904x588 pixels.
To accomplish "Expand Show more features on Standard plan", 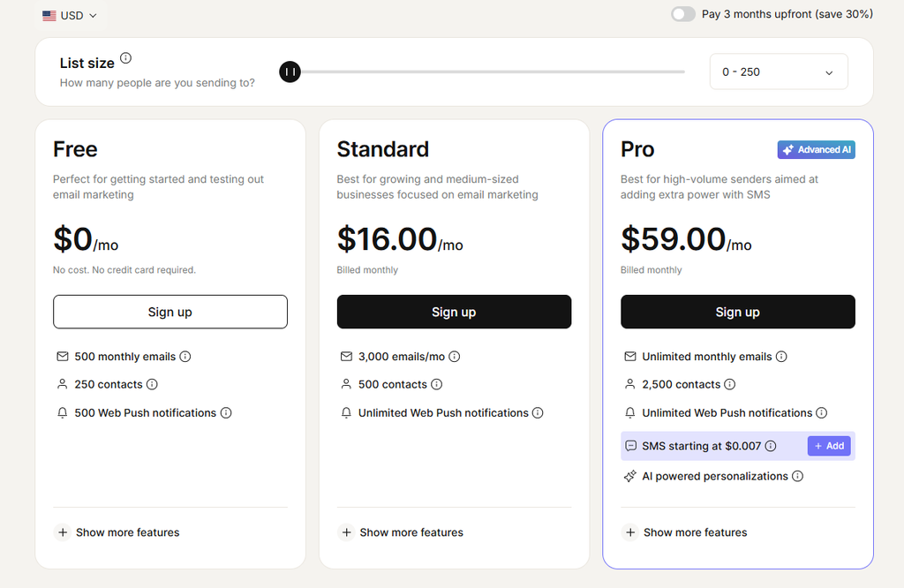I will coord(401,532).
